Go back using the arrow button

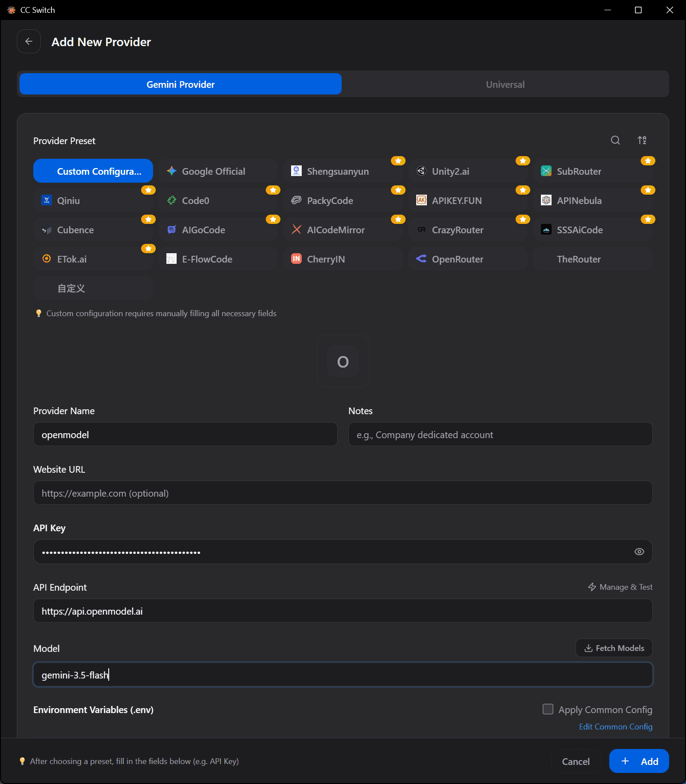[x=29, y=41]
